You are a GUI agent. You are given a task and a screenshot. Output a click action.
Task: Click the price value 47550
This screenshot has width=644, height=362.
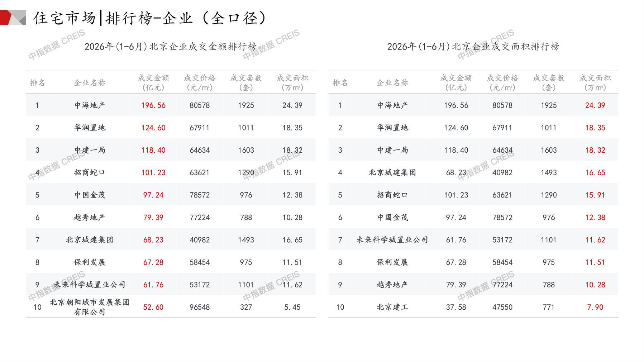click(x=502, y=307)
